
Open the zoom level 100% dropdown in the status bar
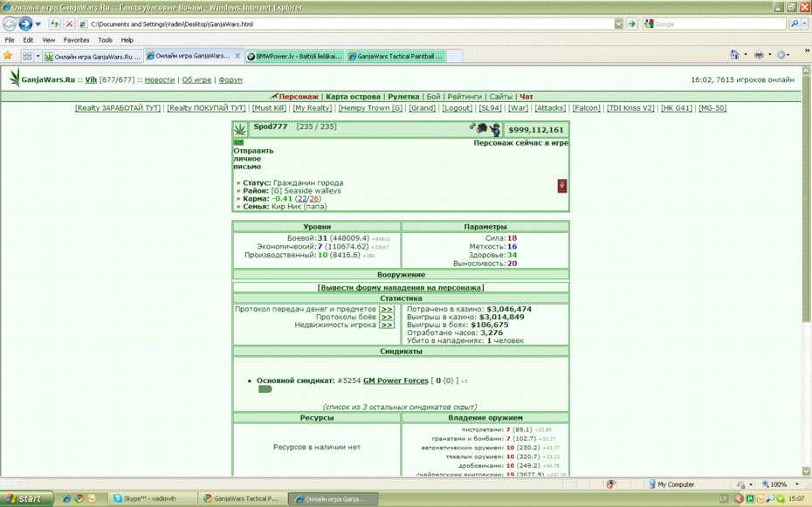[x=796, y=485]
